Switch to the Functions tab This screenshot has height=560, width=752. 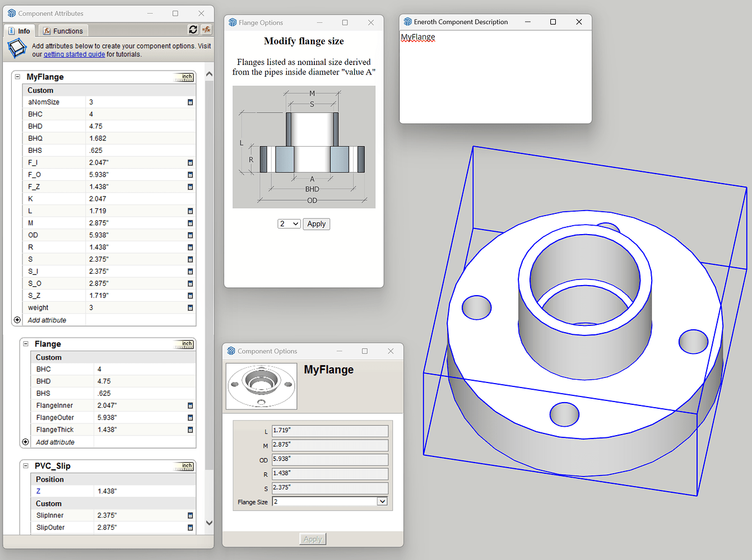pos(63,30)
